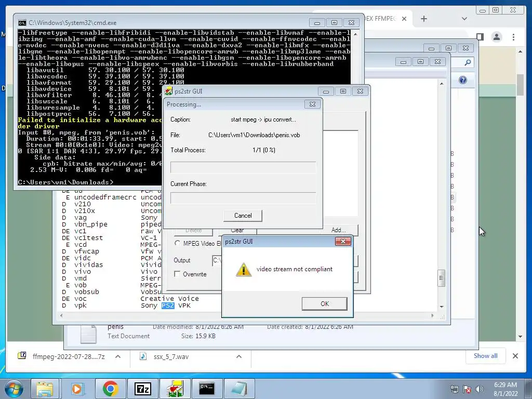This screenshot has height=399, width=532.
Task: Click the Delete button in ps2str GUI
Action: coord(193,230)
